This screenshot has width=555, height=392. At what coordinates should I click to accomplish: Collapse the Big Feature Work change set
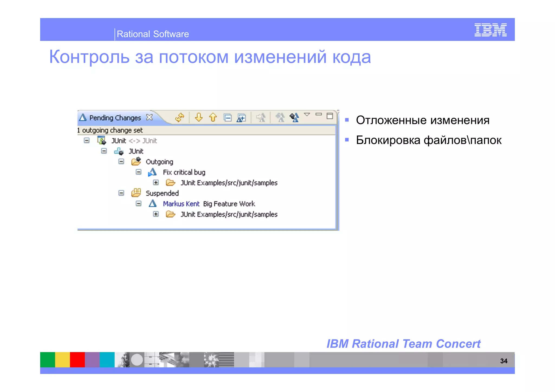coord(138,203)
